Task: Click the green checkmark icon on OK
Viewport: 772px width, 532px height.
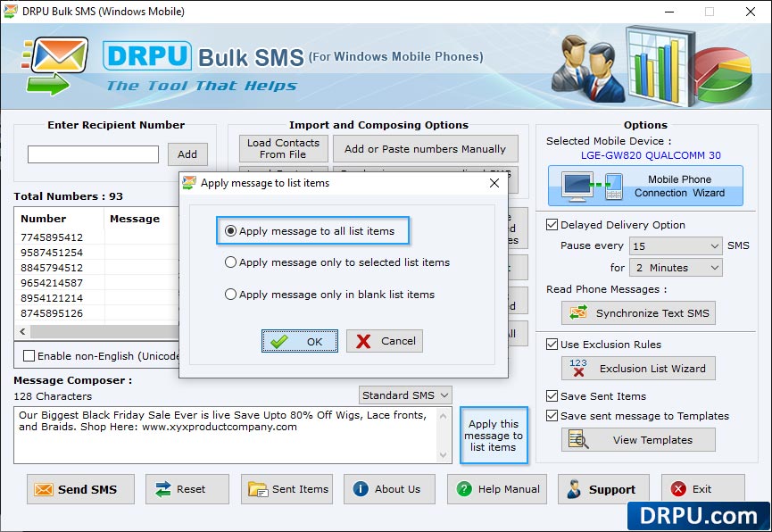Action: coord(279,341)
